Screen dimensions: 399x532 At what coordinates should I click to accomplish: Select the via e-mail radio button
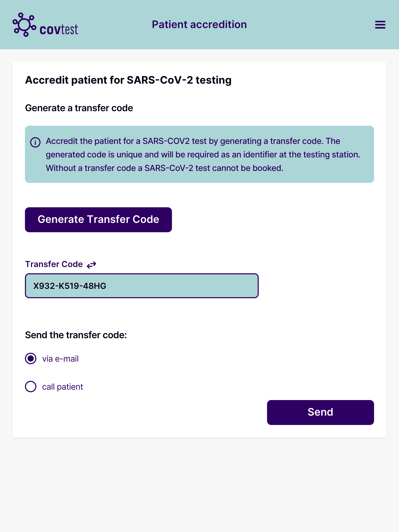pos(31,359)
